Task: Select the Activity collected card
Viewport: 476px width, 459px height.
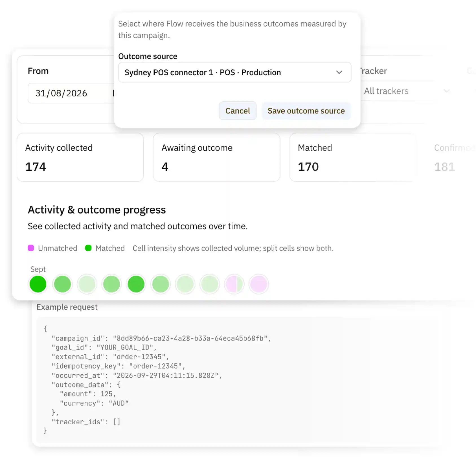Action: click(x=80, y=157)
